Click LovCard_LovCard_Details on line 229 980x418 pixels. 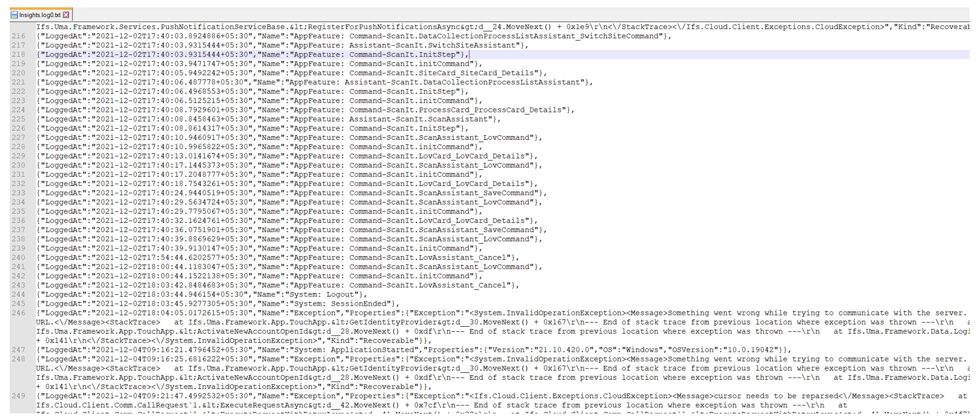point(472,156)
